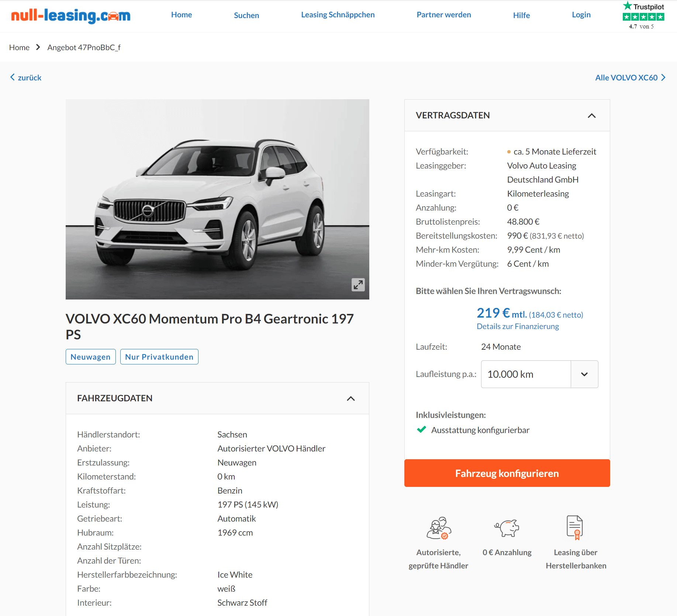Click the leasing certificate document icon
This screenshot has width=677, height=616.
(575, 527)
